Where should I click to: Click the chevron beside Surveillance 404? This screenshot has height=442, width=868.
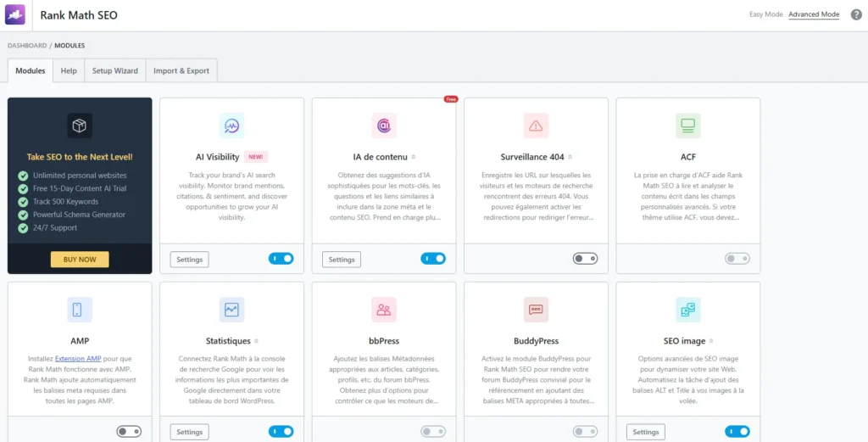[x=570, y=157]
